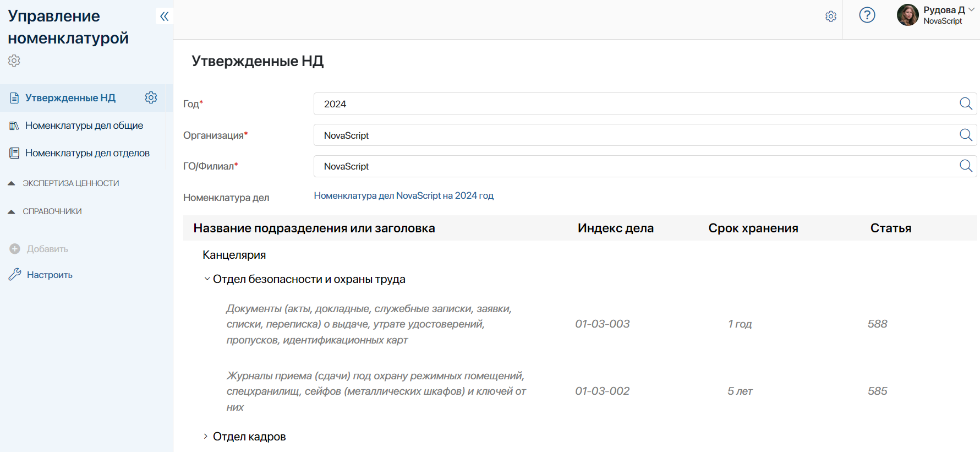Screen dimensions: 980x452
Task: Collapse ЭКСПЕРТИЗА ЦЕННОСТИ sidebar group
Action: pos(12,183)
